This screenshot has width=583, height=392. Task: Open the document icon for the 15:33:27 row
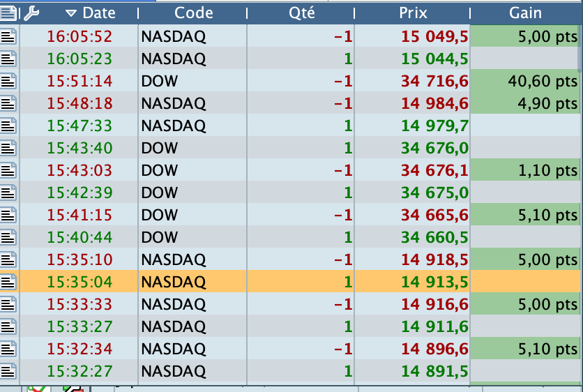[x=8, y=326]
